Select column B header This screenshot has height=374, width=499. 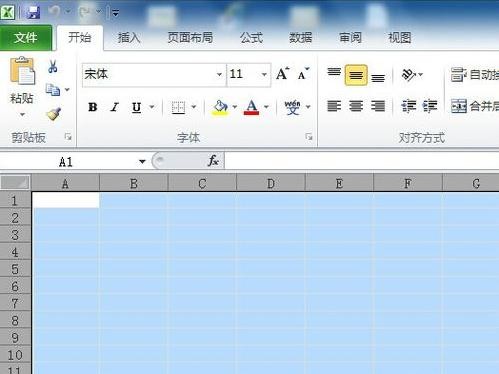134,183
